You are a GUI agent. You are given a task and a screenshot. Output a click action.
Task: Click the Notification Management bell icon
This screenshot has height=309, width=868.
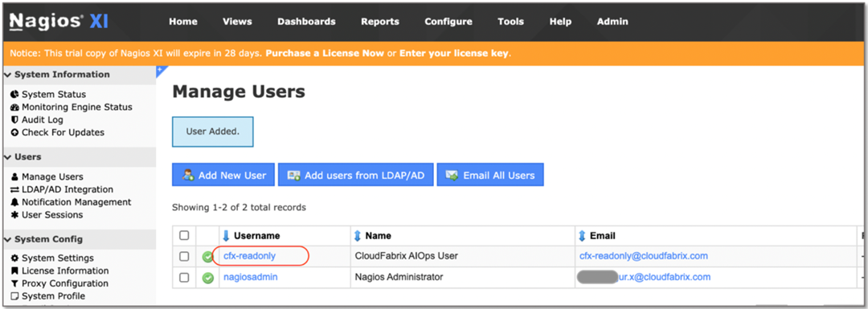(15, 202)
